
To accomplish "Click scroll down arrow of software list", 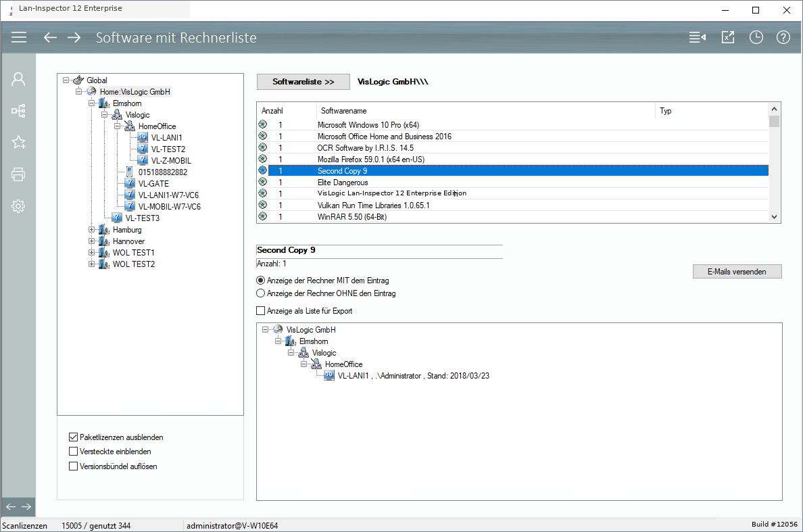I will pyautogui.click(x=775, y=217).
